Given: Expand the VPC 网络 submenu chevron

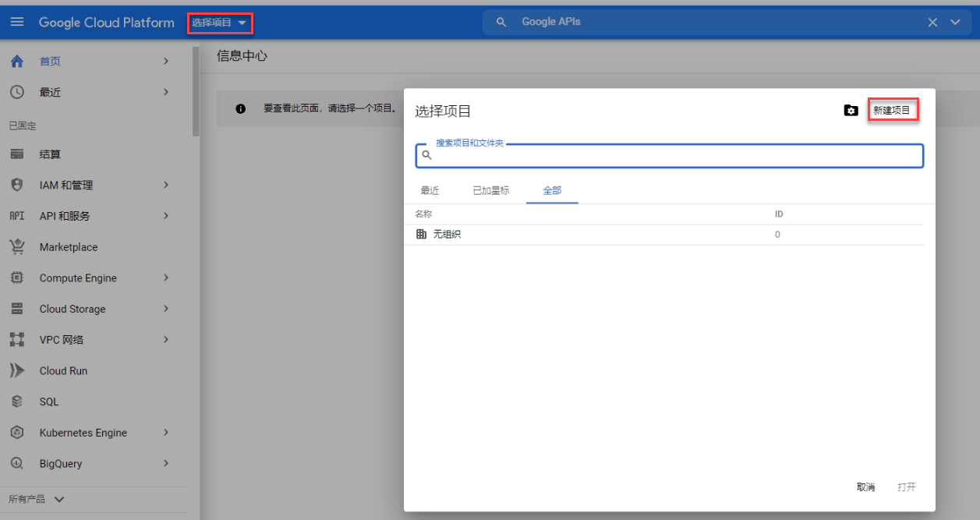Looking at the screenshot, I should coord(166,340).
